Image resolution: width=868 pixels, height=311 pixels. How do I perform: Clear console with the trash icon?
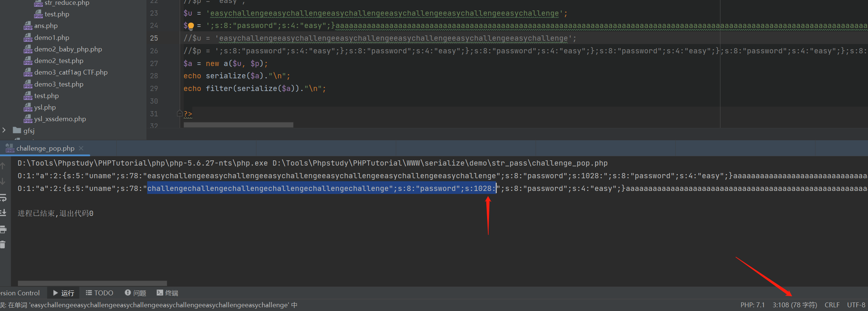click(x=3, y=245)
